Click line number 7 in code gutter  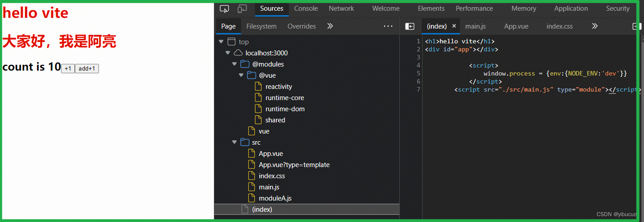418,89
